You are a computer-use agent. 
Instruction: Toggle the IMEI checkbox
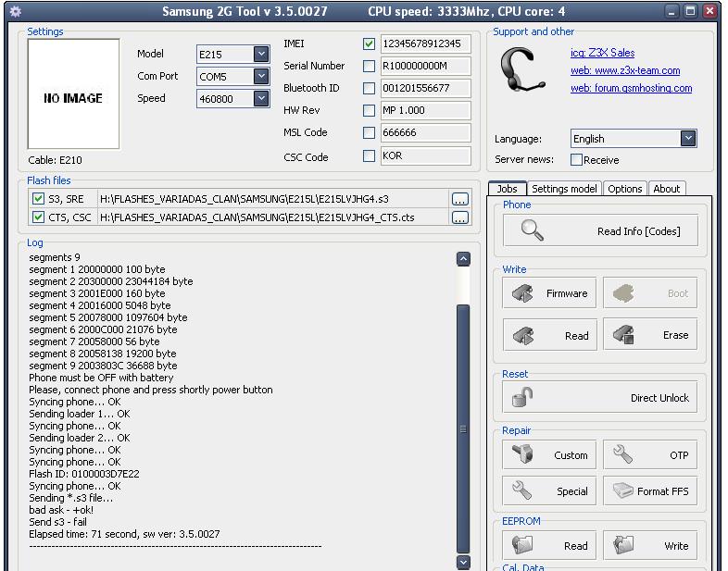[x=370, y=44]
